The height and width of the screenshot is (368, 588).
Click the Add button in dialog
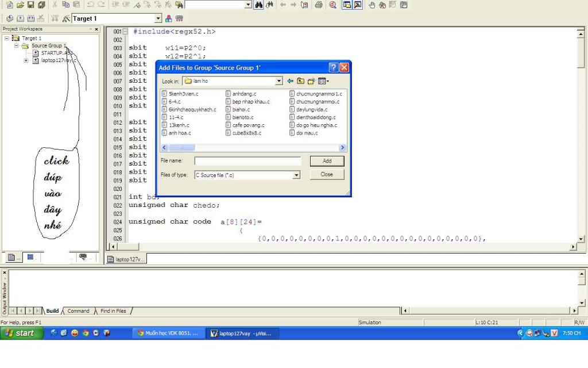point(327,161)
